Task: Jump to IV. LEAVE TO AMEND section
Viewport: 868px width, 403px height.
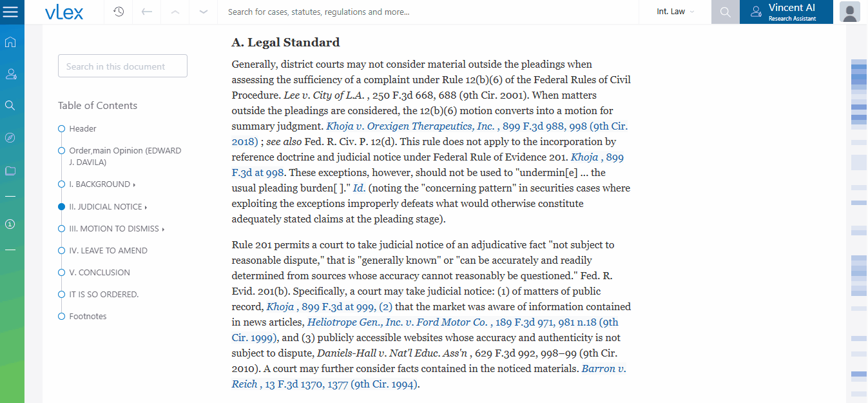Action: pyautogui.click(x=108, y=251)
